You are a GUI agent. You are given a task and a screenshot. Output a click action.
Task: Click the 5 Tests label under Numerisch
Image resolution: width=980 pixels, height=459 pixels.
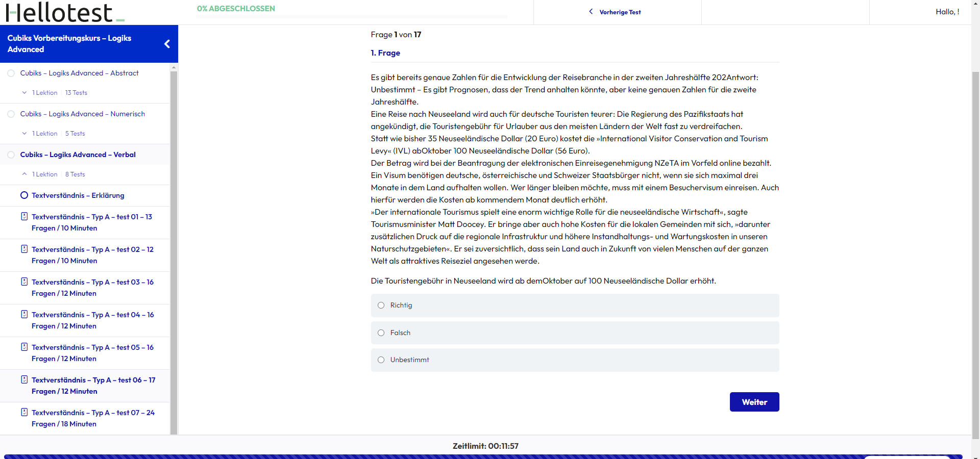coord(75,134)
